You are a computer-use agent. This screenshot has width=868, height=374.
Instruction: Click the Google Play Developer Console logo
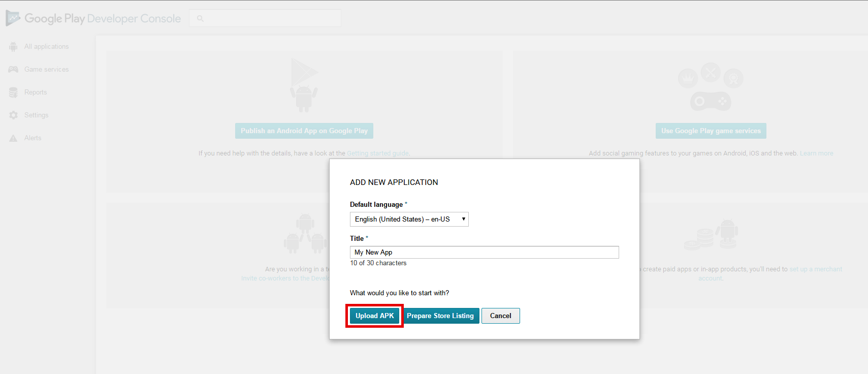(93, 18)
